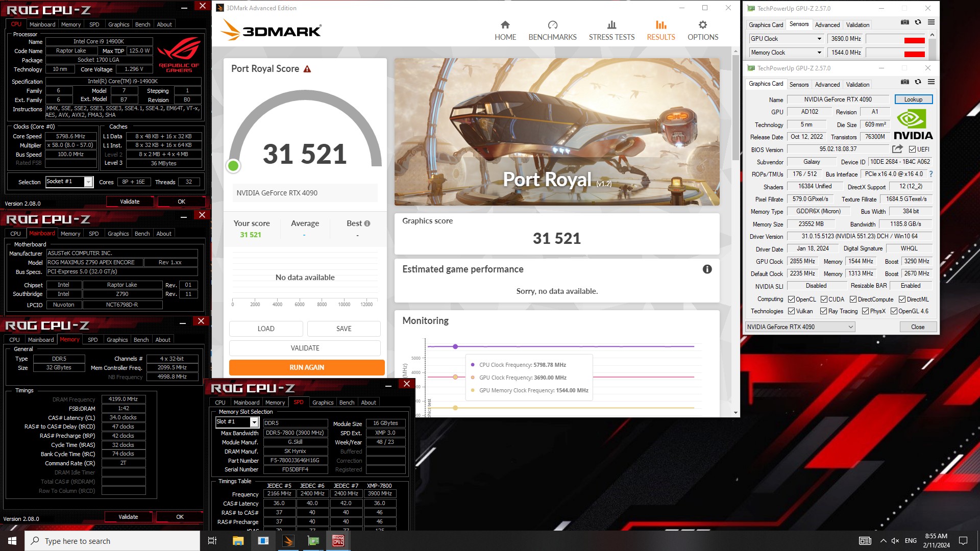The height and width of the screenshot is (551, 980).
Task: Click the LOAD button in 3DMark
Action: point(266,329)
